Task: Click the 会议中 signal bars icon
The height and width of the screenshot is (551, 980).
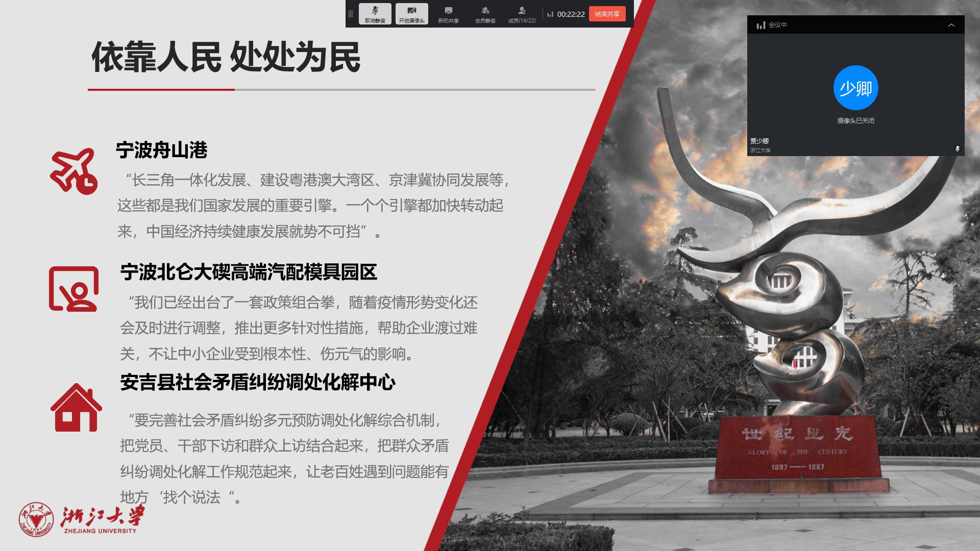Action: (x=761, y=25)
